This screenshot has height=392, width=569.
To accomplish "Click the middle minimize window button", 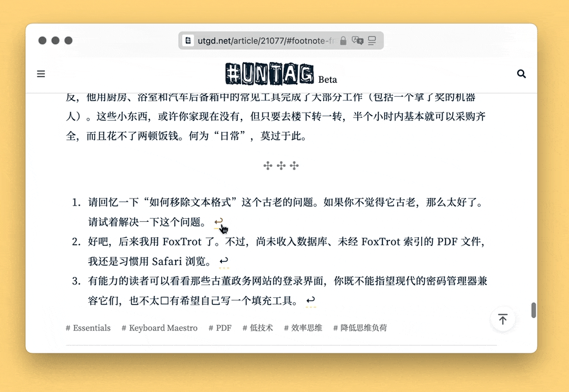I will (x=56, y=40).
